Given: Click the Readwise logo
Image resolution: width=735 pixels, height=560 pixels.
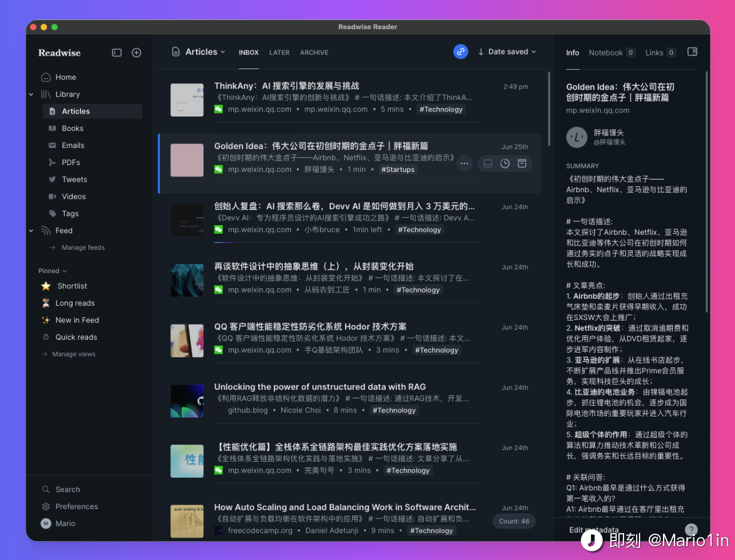Looking at the screenshot, I should pyautogui.click(x=59, y=53).
